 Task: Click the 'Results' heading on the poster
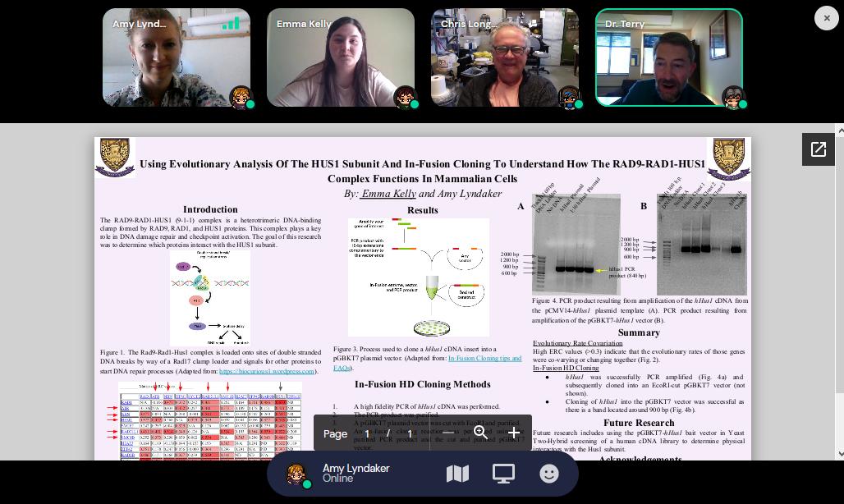[x=423, y=210]
